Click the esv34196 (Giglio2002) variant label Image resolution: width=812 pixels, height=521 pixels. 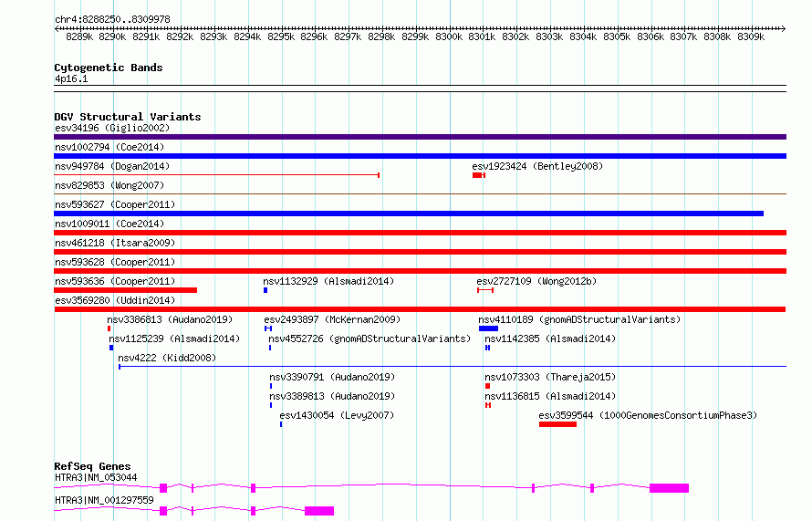pyautogui.click(x=112, y=128)
